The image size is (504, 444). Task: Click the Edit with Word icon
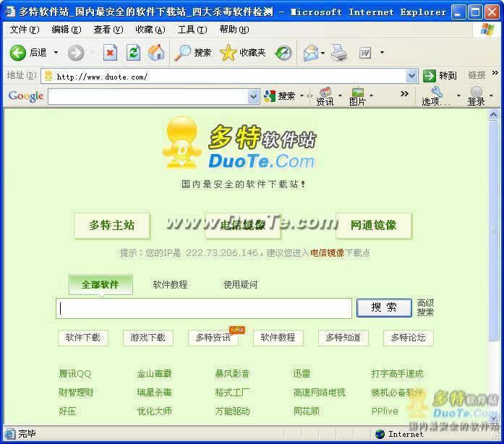point(365,53)
